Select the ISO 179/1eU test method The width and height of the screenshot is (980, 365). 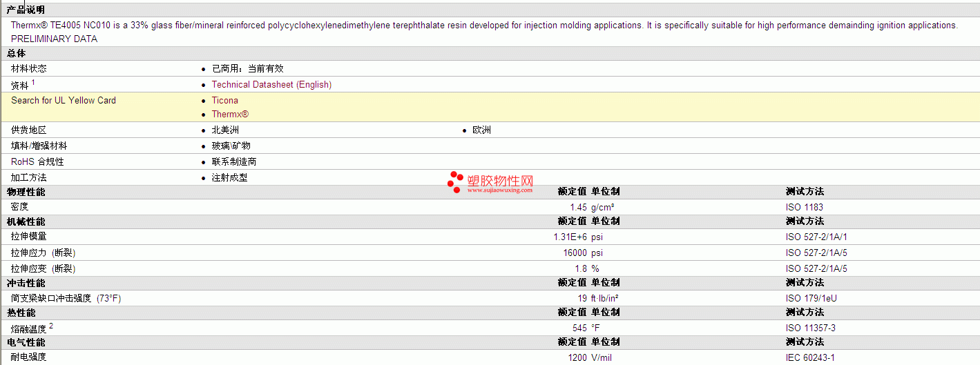point(811,298)
